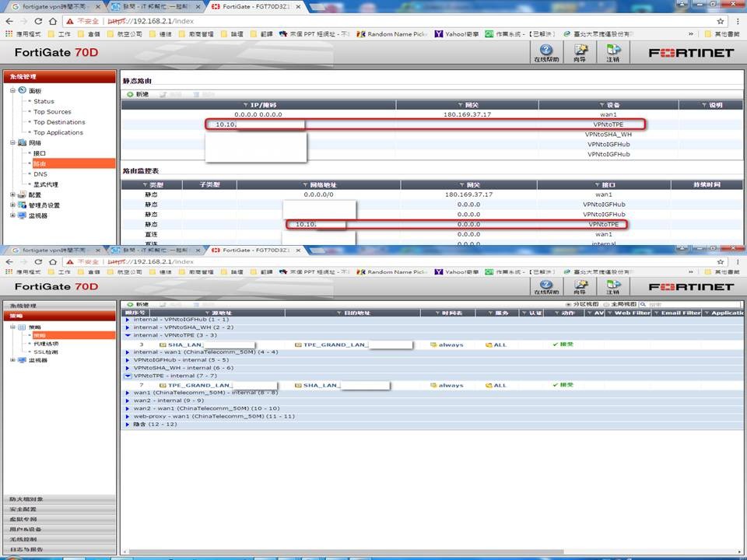
Task: Click bookmark star in upper browser address bar
Action: click(x=721, y=21)
